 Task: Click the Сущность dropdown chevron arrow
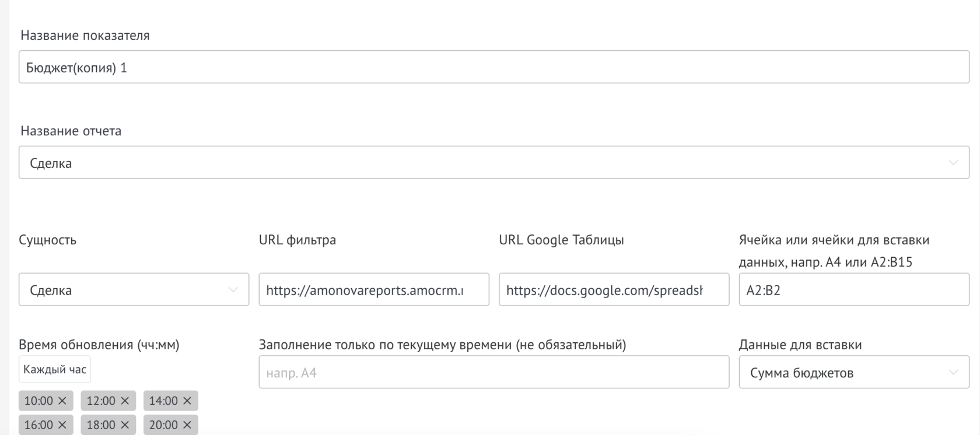[233, 290]
